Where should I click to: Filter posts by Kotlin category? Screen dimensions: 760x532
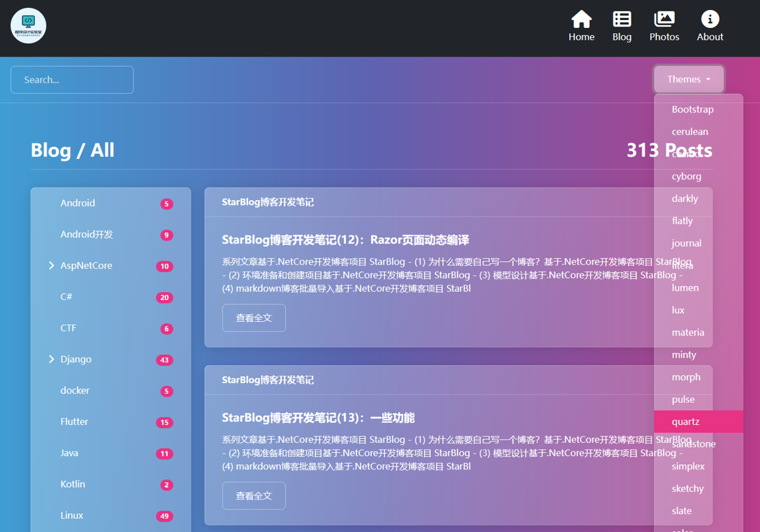72,484
